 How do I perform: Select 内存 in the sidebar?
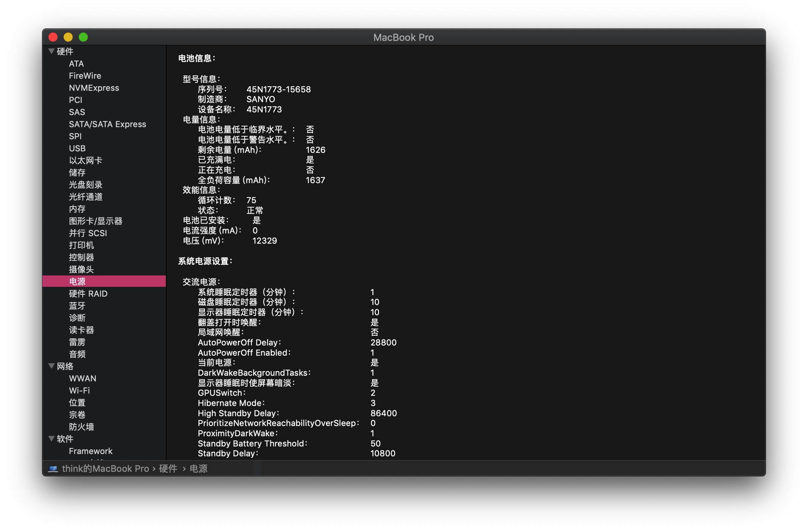pyautogui.click(x=77, y=209)
